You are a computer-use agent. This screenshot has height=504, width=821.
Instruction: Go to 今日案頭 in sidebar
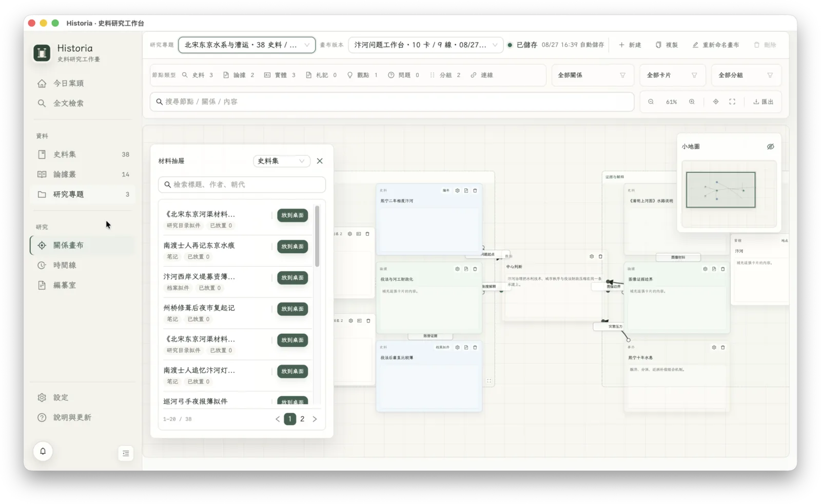pyautogui.click(x=82, y=83)
